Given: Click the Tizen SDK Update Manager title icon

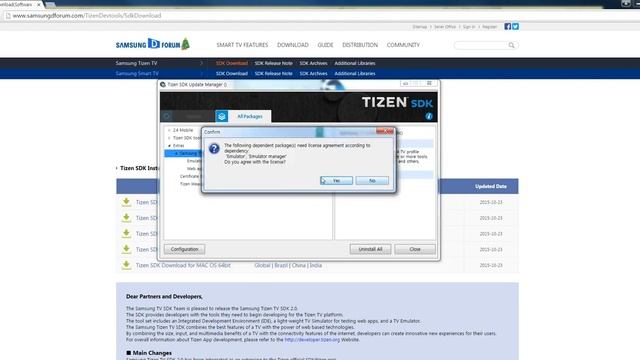Looking at the screenshot, I should [x=163, y=84].
